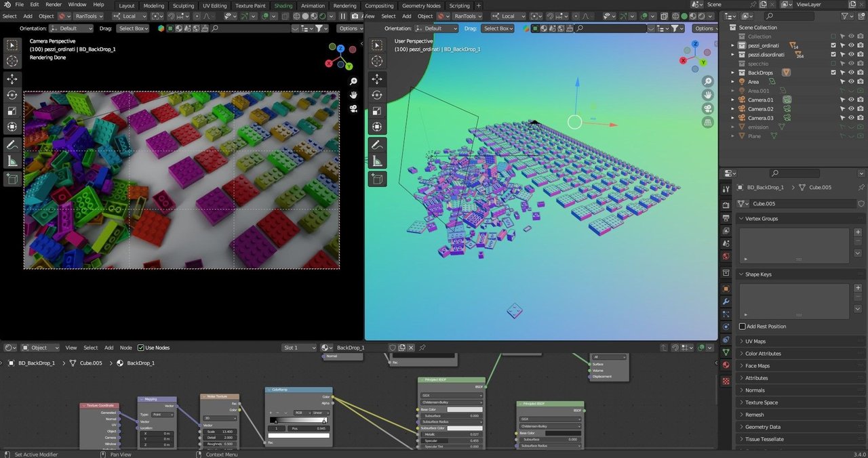The width and height of the screenshot is (868, 458).
Task: Open the Output properties tab icon
Action: [x=726, y=217]
